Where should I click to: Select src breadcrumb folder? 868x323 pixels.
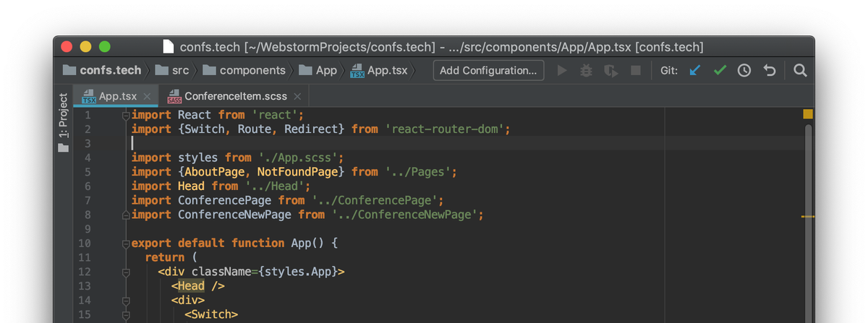(172, 70)
